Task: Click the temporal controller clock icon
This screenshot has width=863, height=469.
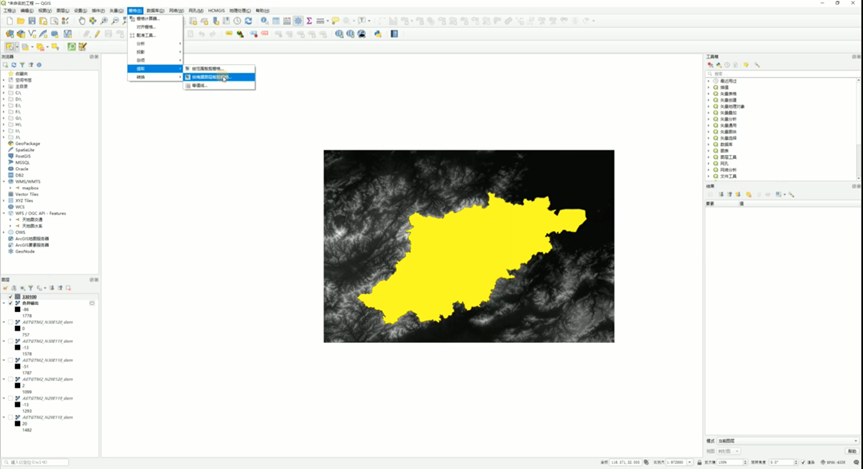Action: coord(237,21)
